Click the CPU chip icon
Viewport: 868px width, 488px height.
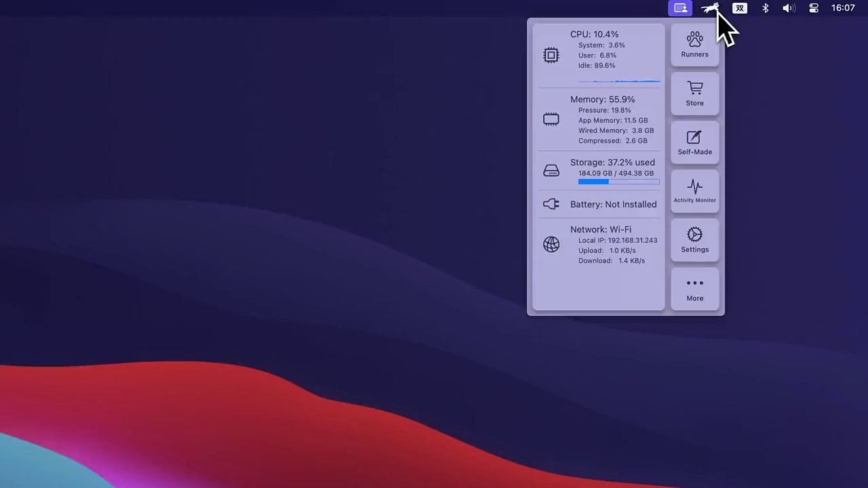[x=551, y=55]
